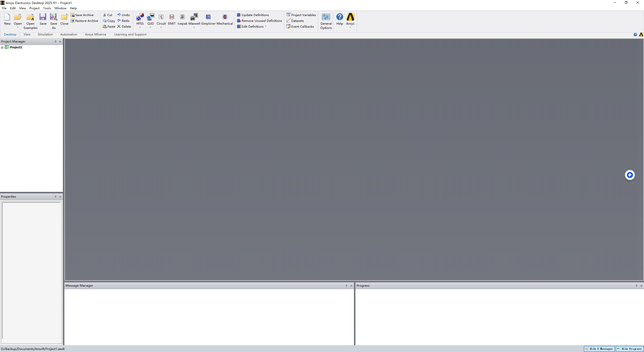644x352 pixels.
Task: Expand the Project1 tree node
Action: click(x=2, y=48)
